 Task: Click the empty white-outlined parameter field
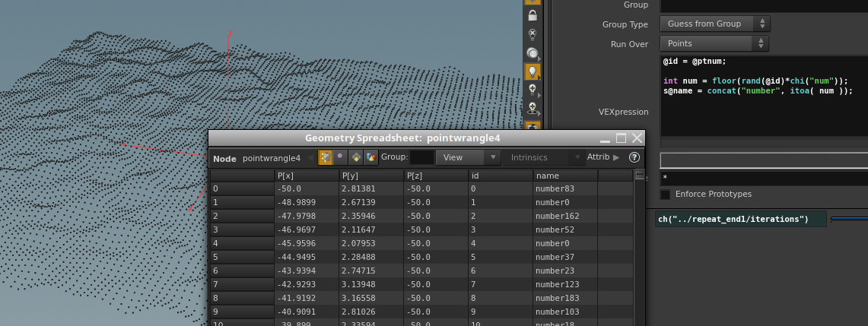(x=764, y=160)
